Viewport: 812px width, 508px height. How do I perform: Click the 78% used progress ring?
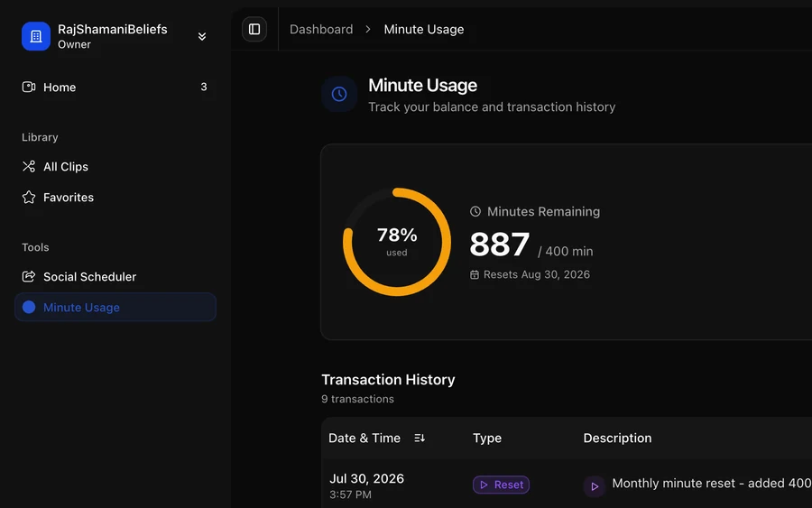pos(397,242)
